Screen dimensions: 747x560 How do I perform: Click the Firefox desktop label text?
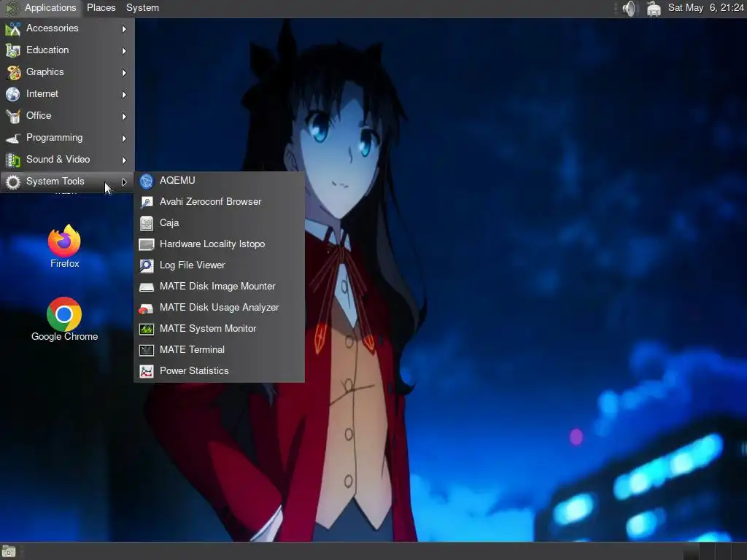pyautogui.click(x=65, y=263)
